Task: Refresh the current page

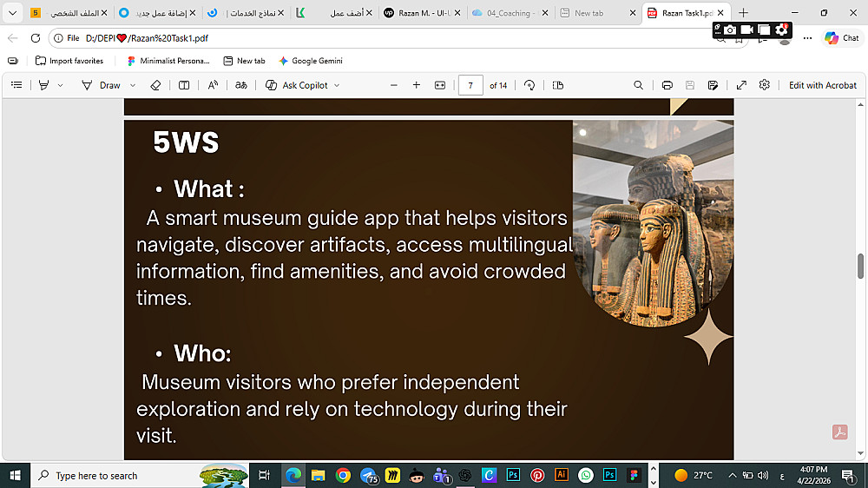Action: (x=36, y=38)
